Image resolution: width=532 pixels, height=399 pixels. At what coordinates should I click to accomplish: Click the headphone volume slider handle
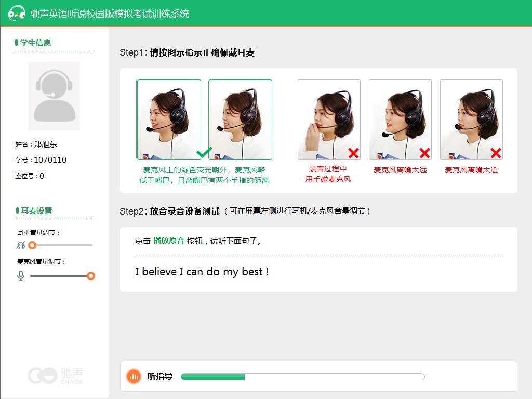tap(32, 245)
